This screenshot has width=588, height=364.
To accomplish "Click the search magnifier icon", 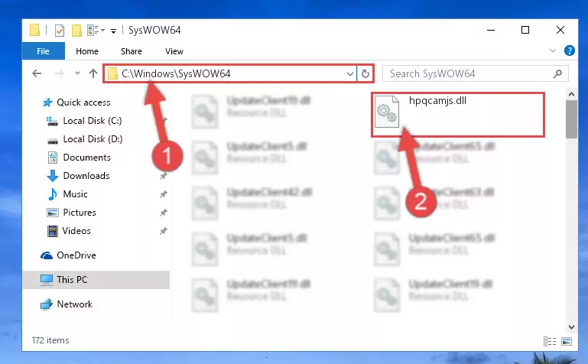I will (557, 74).
